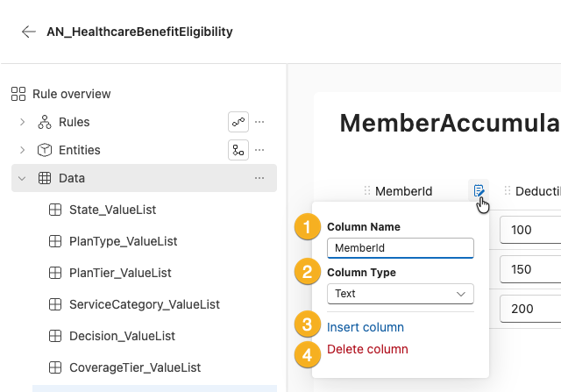Select the Data section row
The height and width of the screenshot is (392, 561).
(x=144, y=178)
